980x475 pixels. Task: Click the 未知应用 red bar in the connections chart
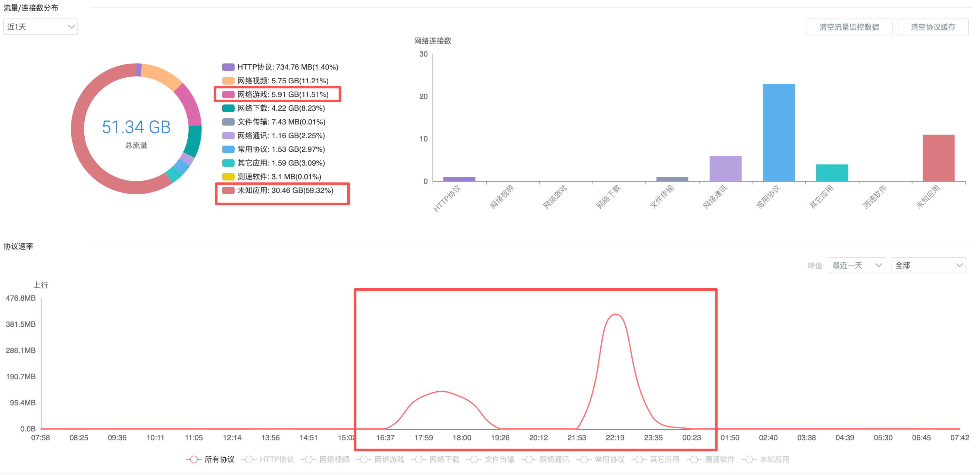[938, 158]
